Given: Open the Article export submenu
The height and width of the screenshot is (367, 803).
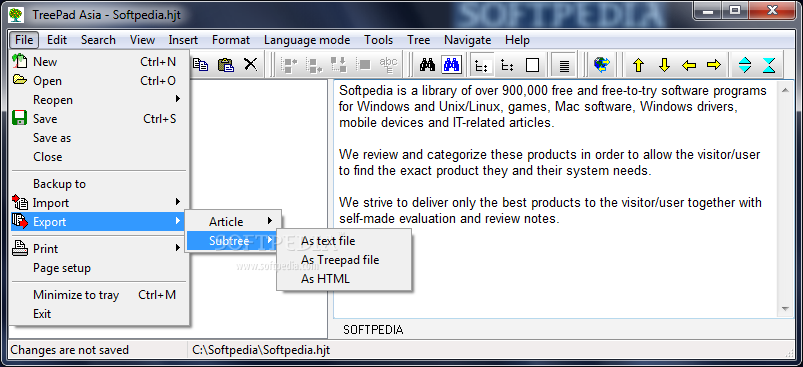Looking at the screenshot, I should click(x=233, y=222).
